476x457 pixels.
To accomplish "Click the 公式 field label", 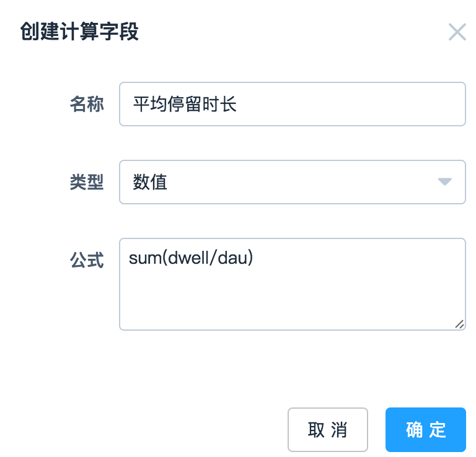I will coord(86,259).
